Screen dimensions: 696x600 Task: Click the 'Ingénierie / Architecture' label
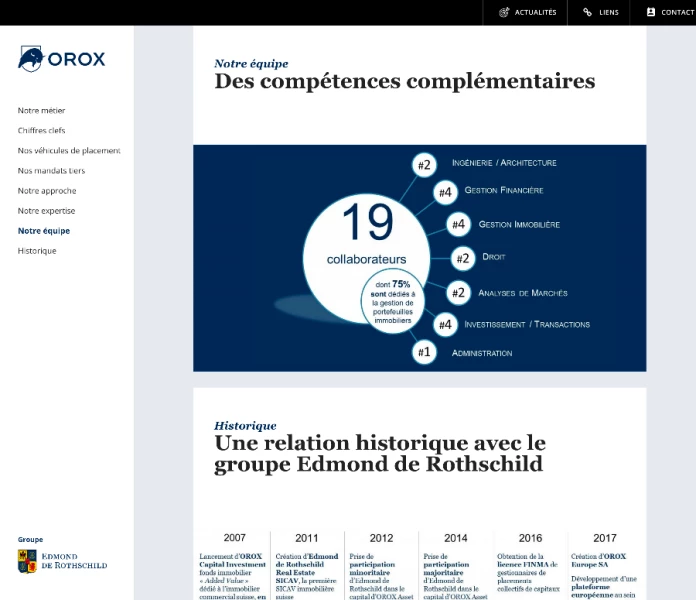pos(504,163)
